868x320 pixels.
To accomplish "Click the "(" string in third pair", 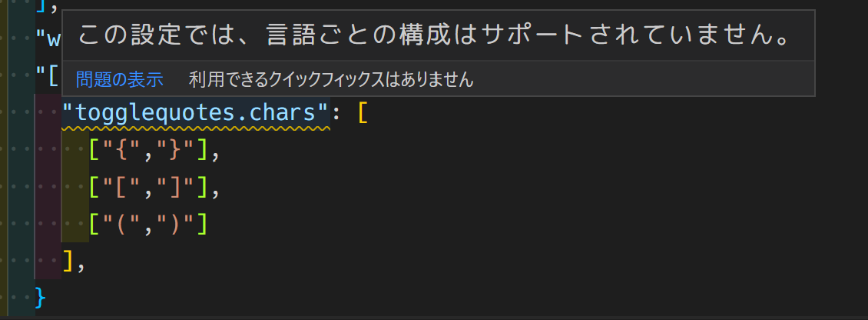I will [x=123, y=225].
